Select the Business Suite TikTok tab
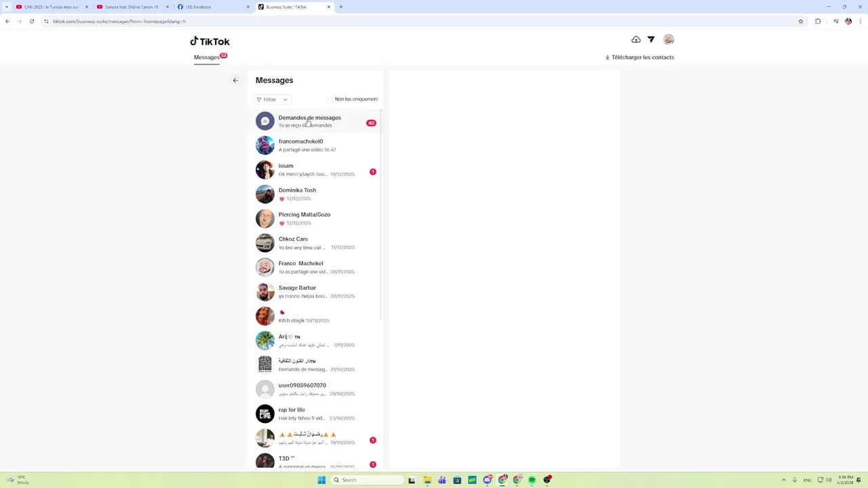The width and height of the screenshot is (868, 488). (x=295, y=7)
